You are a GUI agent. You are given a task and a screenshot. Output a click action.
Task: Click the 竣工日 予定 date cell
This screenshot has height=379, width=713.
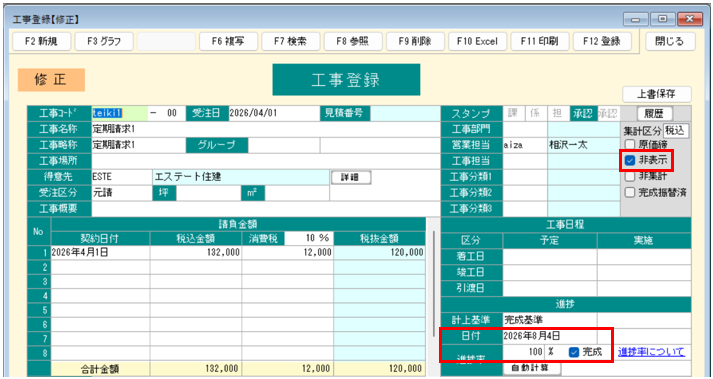click(550, 272)
